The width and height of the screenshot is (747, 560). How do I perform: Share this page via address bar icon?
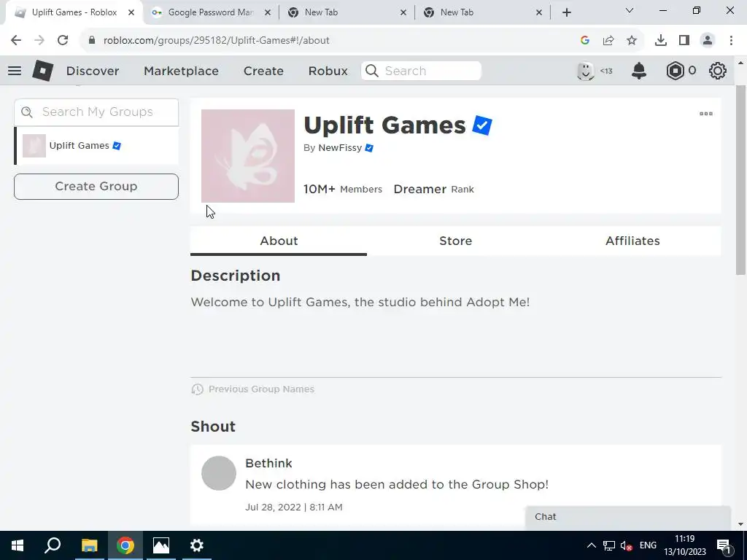(x=608, y=41)
